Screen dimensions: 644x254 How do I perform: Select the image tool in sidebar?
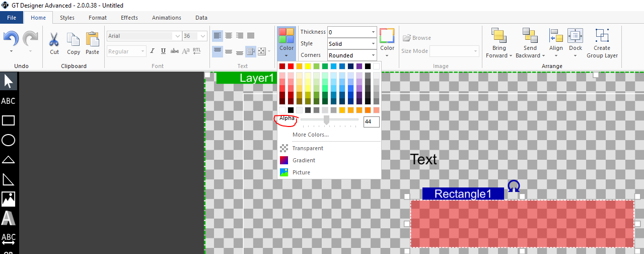pos(9,199)
